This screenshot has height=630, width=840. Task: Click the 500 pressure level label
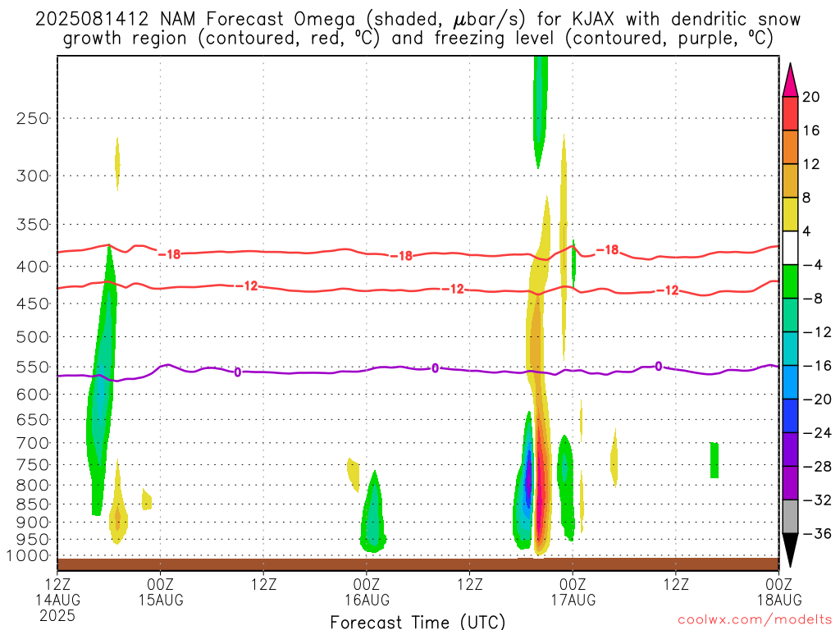(x=33, y=337)
